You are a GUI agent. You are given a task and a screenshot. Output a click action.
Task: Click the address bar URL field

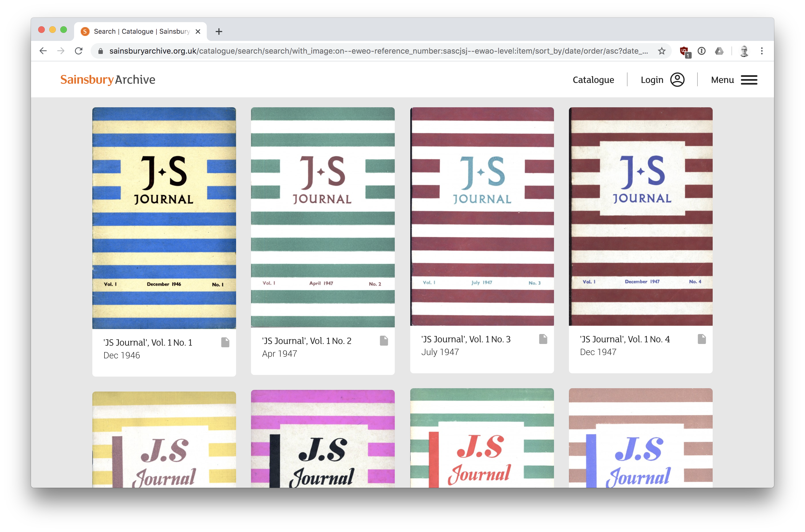pyautogui.click(x=373, y=51)
